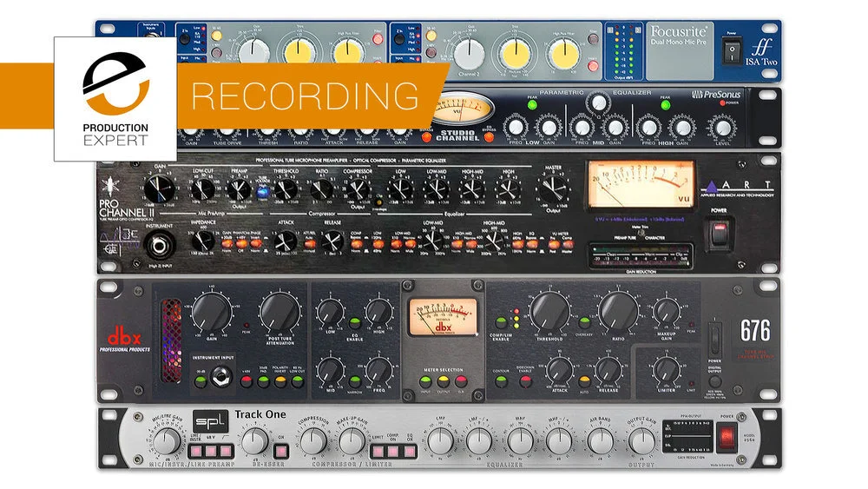Click the SPL Mic/Line Gain knob
The image size is (868, 489).
click(x=167, y=441)
